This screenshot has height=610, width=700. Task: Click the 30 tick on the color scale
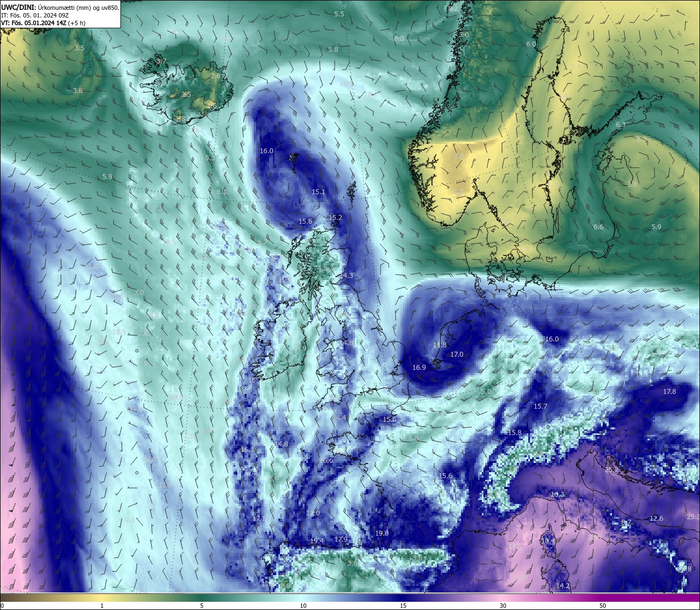pos(503,606)
